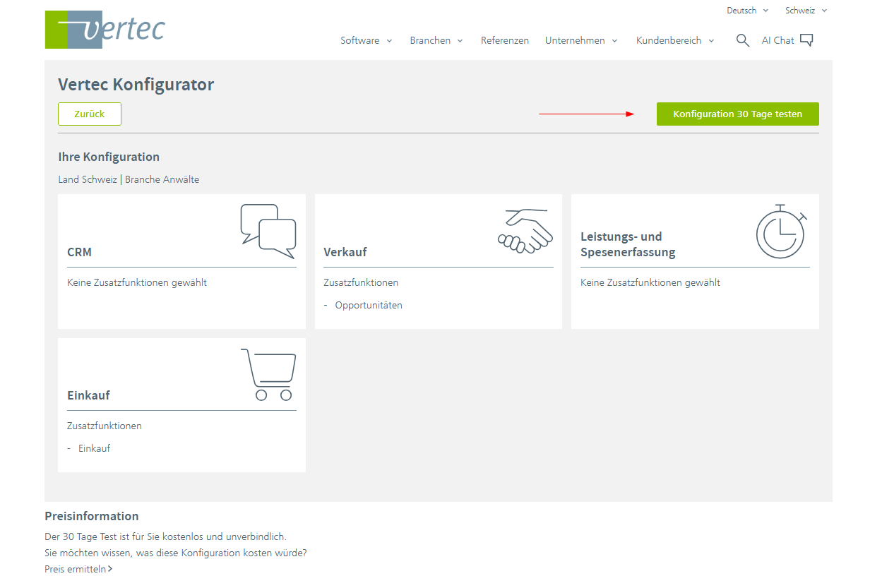Viewport: 882px width, 588px height.
Task: Click the Ihre Konfiguration heading
Action: click(109, 157)
